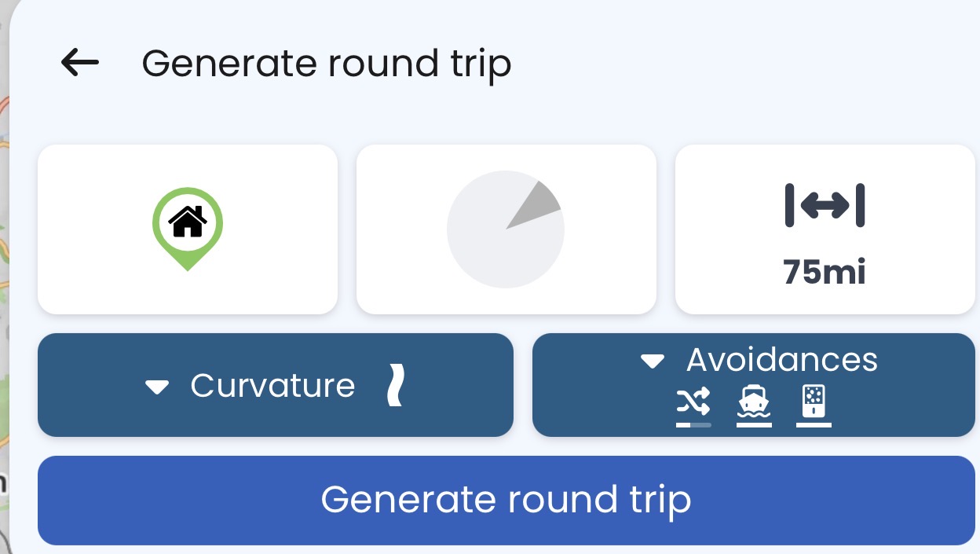
Task: Click the blue Generate round trip button
Action: pos(506,500)
